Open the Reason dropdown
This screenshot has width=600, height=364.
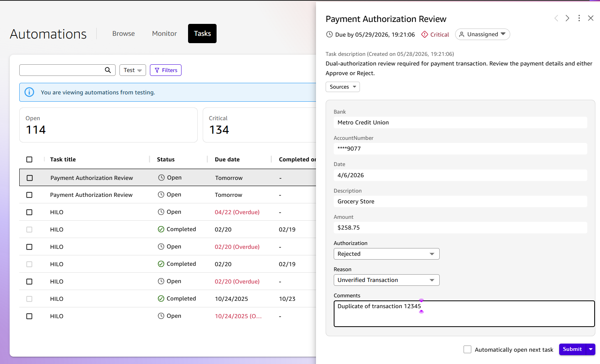387,280
